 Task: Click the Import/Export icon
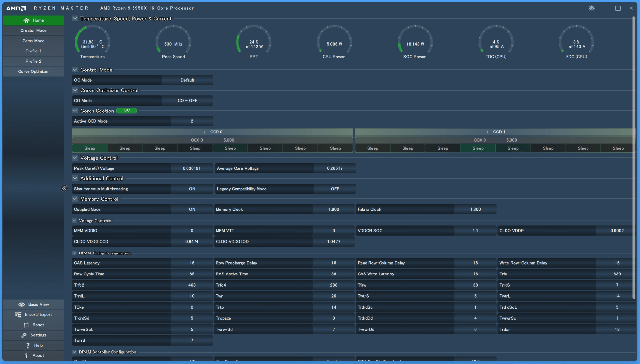[18, 314]
